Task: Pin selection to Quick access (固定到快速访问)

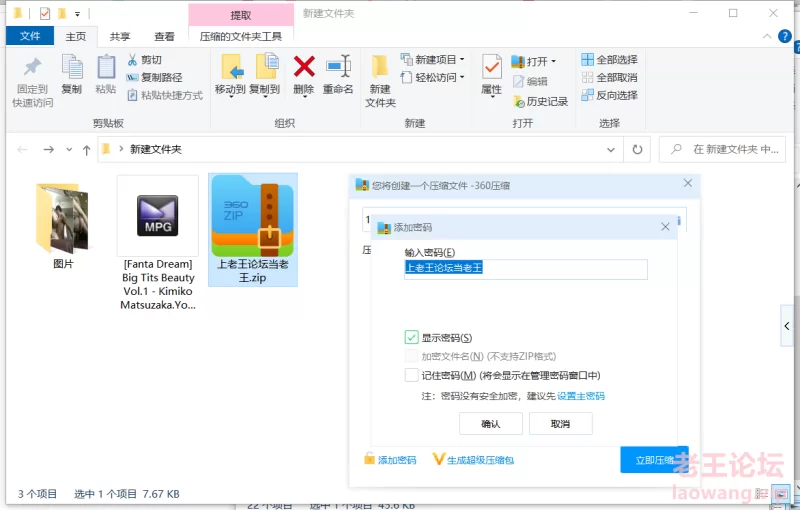Action: pyautogui.click(x=33, y=82)
